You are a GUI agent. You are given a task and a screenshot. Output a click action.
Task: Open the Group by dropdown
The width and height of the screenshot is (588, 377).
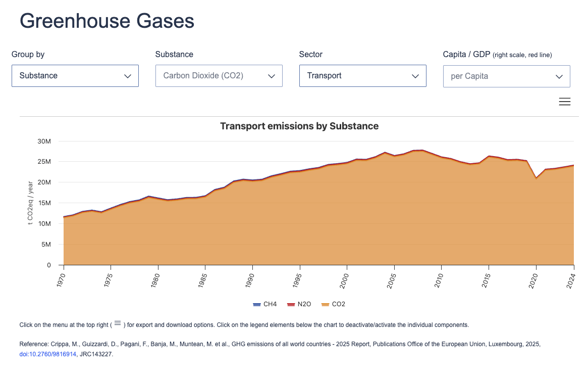(75, 76)
